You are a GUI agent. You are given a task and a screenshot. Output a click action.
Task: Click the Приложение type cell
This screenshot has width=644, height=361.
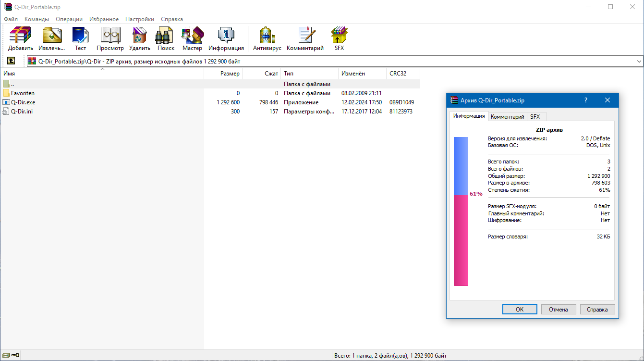click(301, 102)
